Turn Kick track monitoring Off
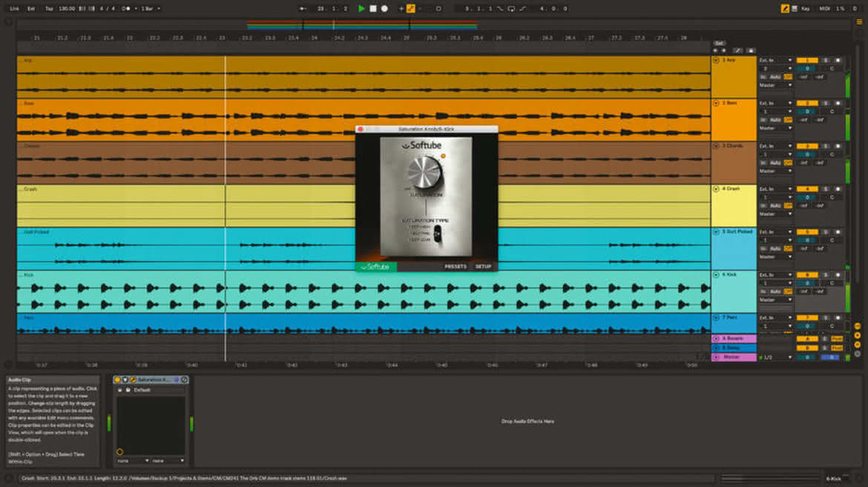Screen dimensions: 868x487 788,291
